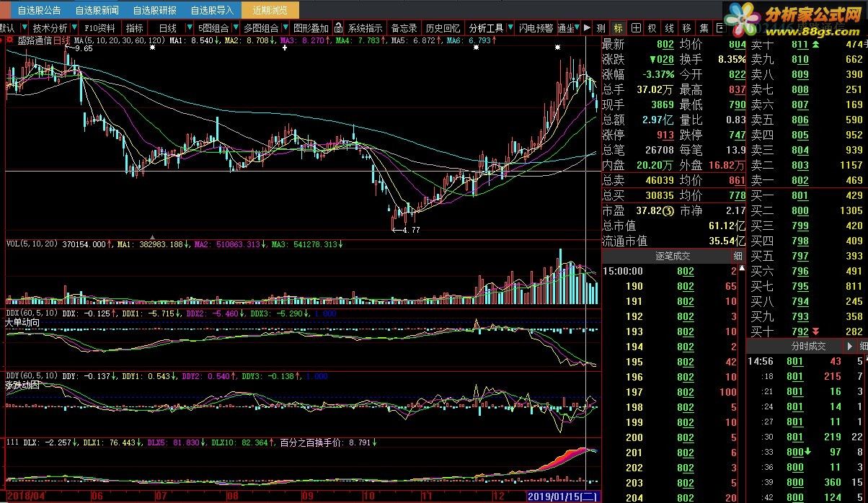Click the grid layout 田 icon
Screen dimensions: 868x503
coord(635,28)
